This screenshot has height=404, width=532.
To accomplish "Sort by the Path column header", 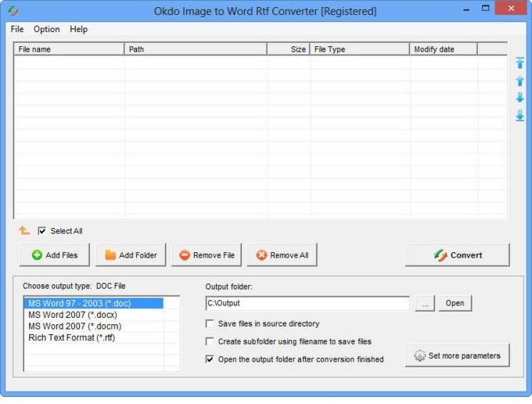I will (x=196, y=49).
